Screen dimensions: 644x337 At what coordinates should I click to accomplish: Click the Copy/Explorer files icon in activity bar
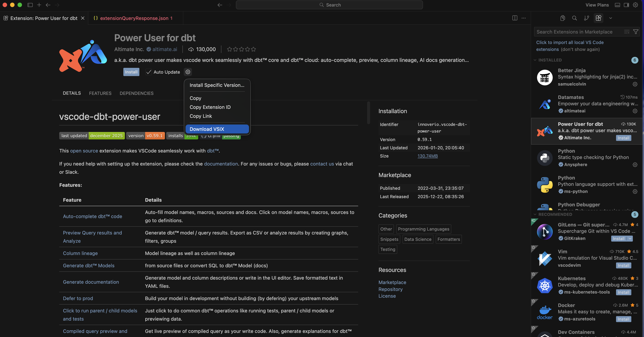click(563, 18)
